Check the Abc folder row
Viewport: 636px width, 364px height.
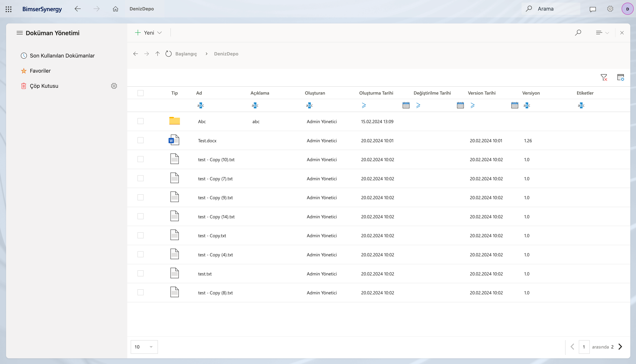click(x=141, y=121)
